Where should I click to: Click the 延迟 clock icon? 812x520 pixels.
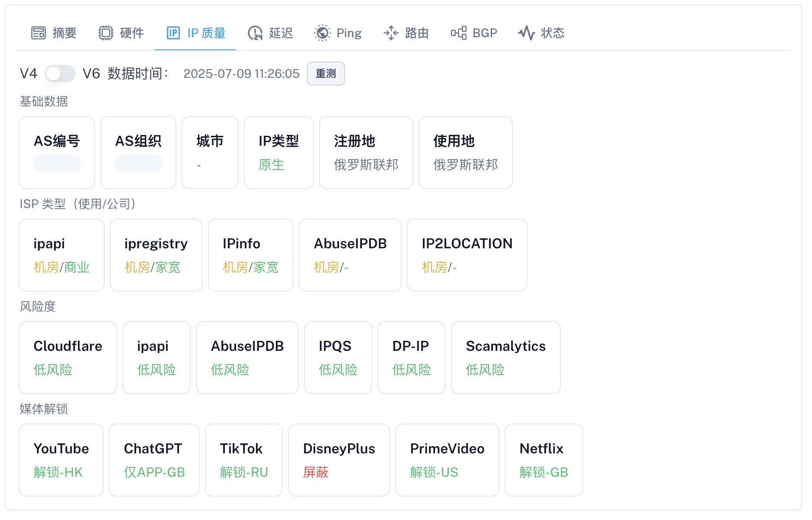tap(255, 32)
